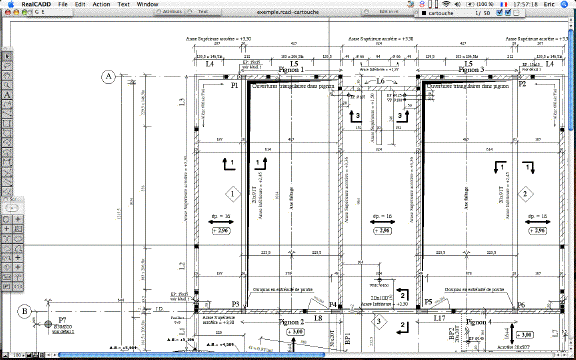The image size is (576, 360).
Task: Click the black color swatch beside cartouche
Action: tap(424, 13)
